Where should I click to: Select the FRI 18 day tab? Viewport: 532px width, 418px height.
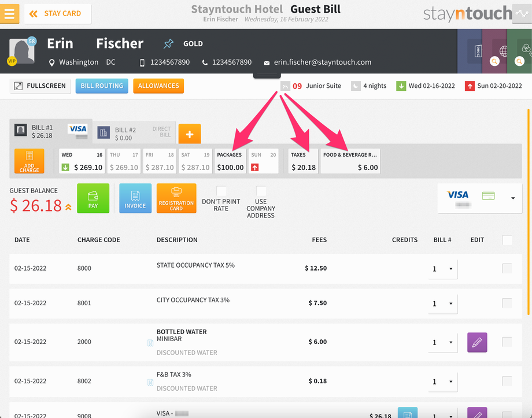tap(160, 161)
